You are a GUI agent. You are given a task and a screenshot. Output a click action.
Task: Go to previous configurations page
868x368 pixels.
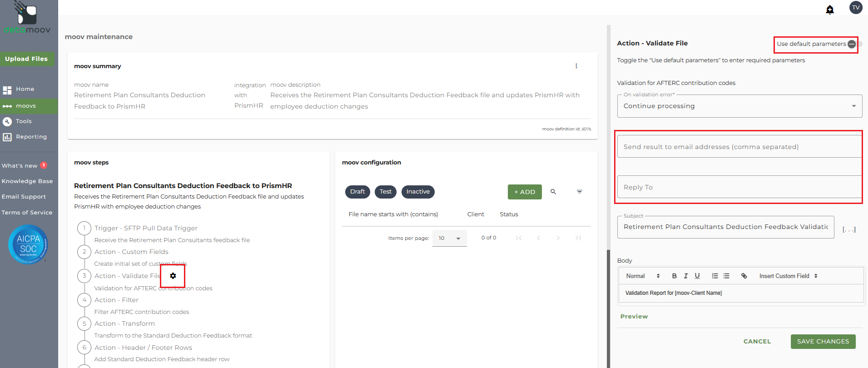(x=539, y=238)
